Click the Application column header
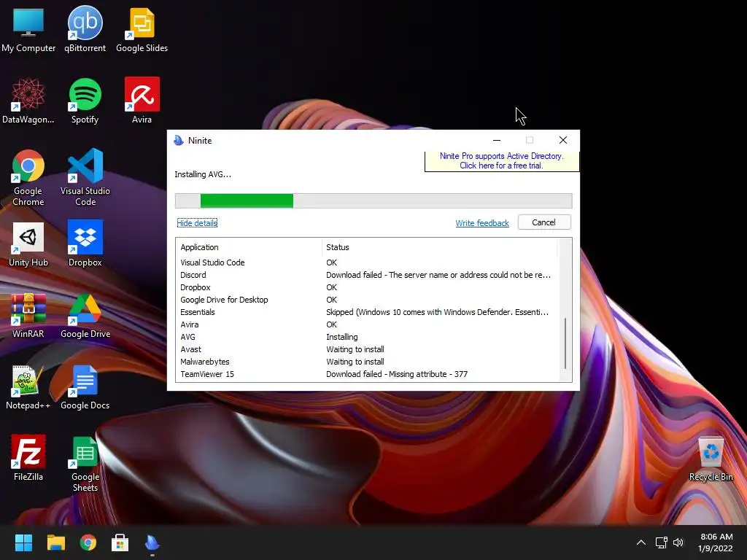This screenshot has height=560, width=747. tap(248, 247)
